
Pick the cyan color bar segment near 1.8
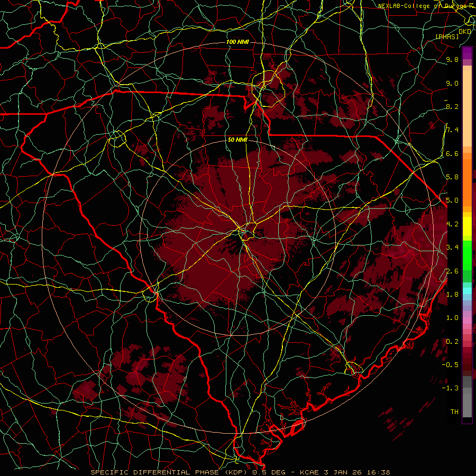(x=467, y=290)
